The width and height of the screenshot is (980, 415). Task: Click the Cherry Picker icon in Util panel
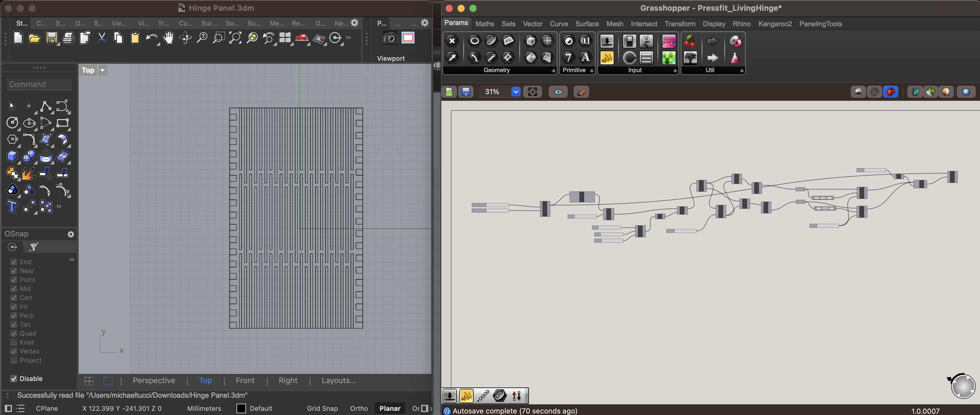[690, 41]
